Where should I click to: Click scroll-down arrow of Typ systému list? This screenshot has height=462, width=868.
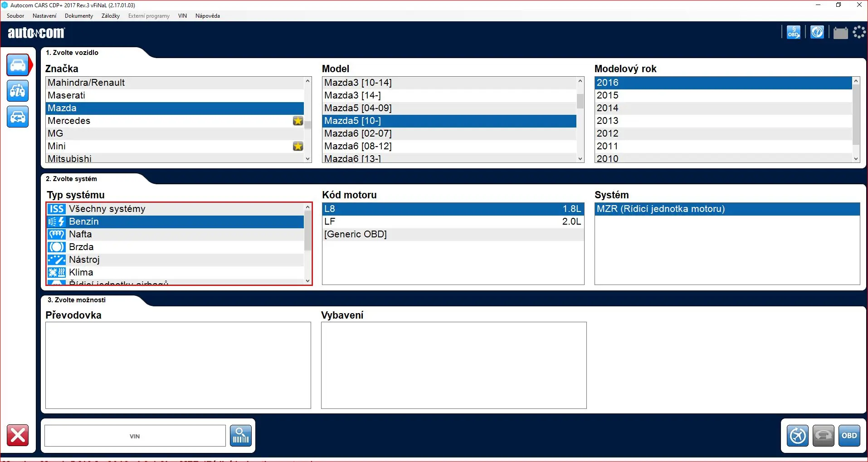308,281
